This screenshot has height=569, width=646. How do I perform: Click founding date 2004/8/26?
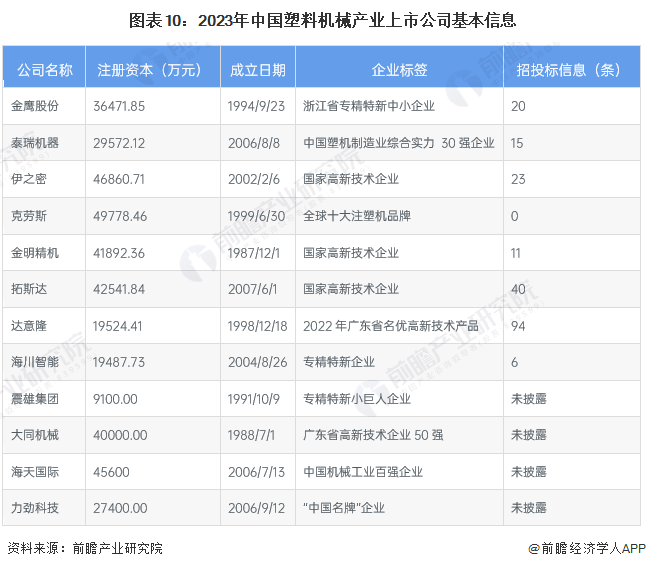point(257,362)
